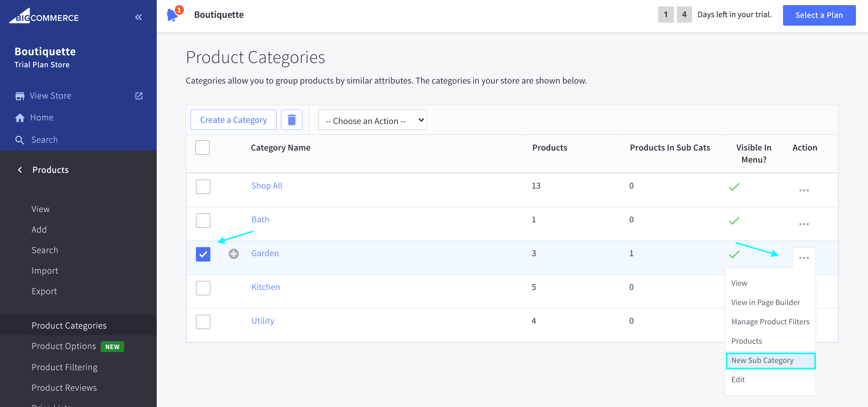
Task: Click the magnifier Search icon in sidebar
Action: coord(20,140)
